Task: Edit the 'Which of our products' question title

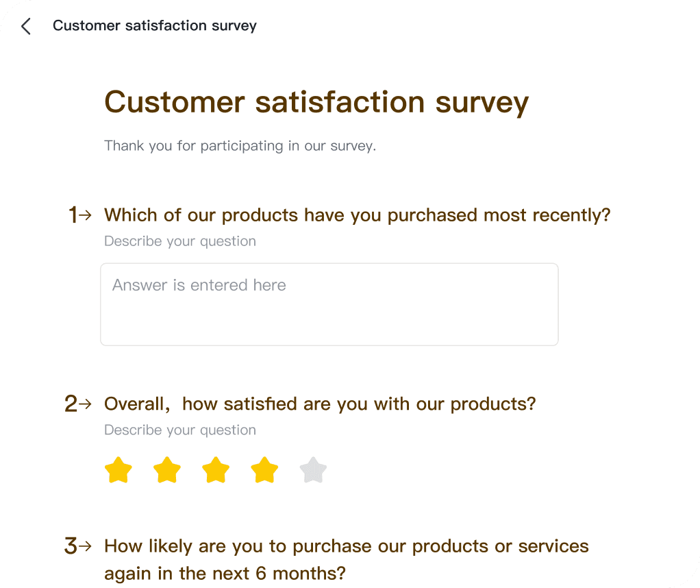Action: click(357, 215)
